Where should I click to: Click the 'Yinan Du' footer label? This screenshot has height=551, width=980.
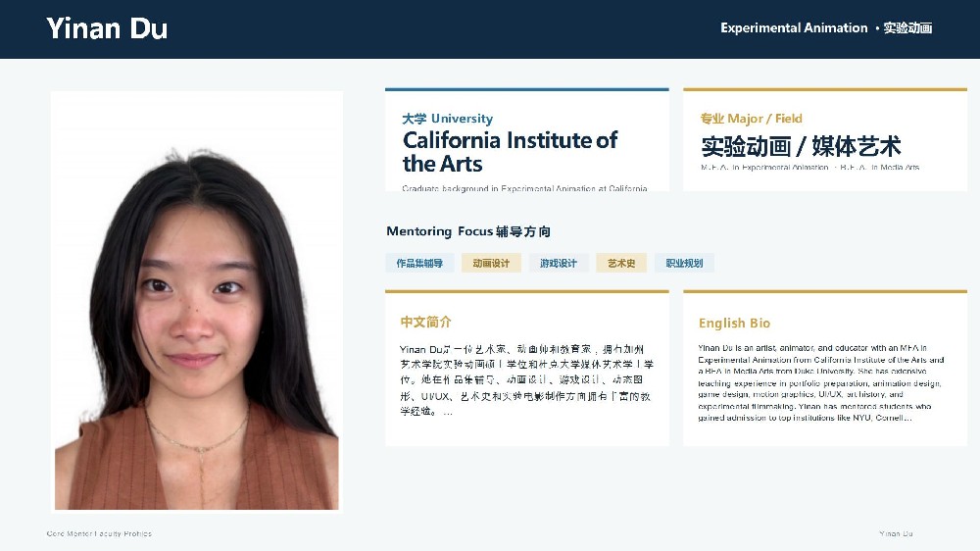click(x=897, y=533)
